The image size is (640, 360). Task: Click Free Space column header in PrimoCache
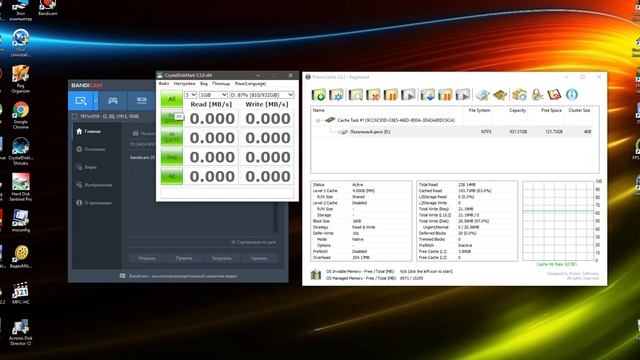click(551, 111)
